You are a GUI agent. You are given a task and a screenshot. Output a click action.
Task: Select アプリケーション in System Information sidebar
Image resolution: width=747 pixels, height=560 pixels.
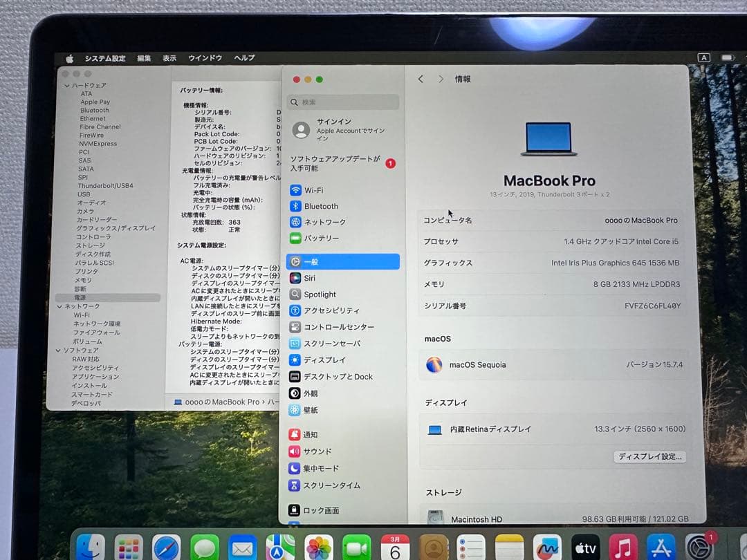click(x=95, y=376)
